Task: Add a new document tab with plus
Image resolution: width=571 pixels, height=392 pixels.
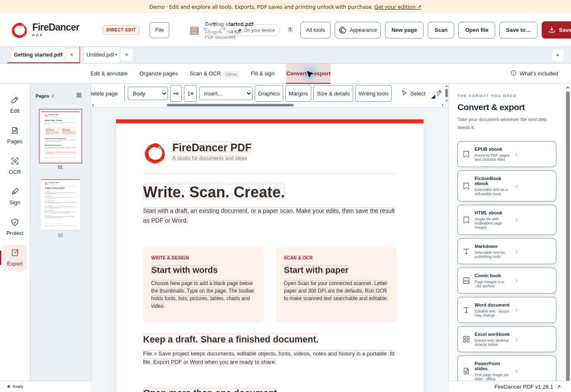Action: (557, 55)
